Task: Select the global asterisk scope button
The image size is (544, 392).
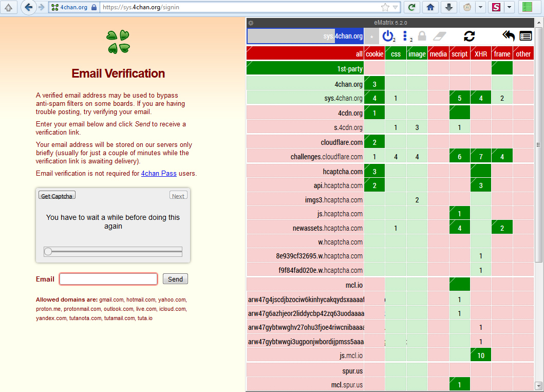Action: point(371,36)
